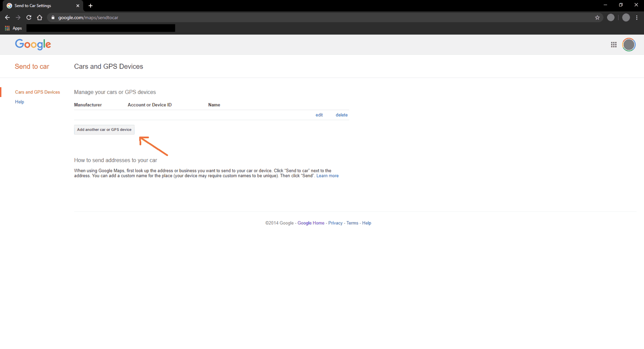Bookmark this page with the star icon
Viewport: 644px width, 349px height.
(x=597, y=18)
